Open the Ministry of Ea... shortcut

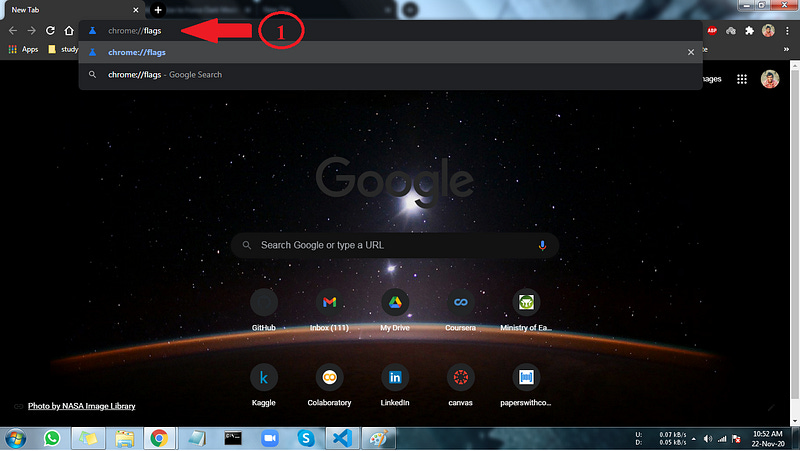pos(526,310)
